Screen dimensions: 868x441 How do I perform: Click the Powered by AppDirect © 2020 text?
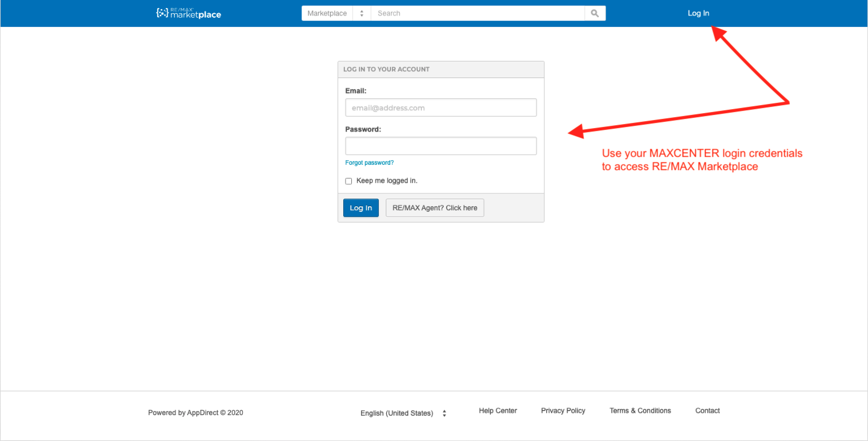coord(196,412)
